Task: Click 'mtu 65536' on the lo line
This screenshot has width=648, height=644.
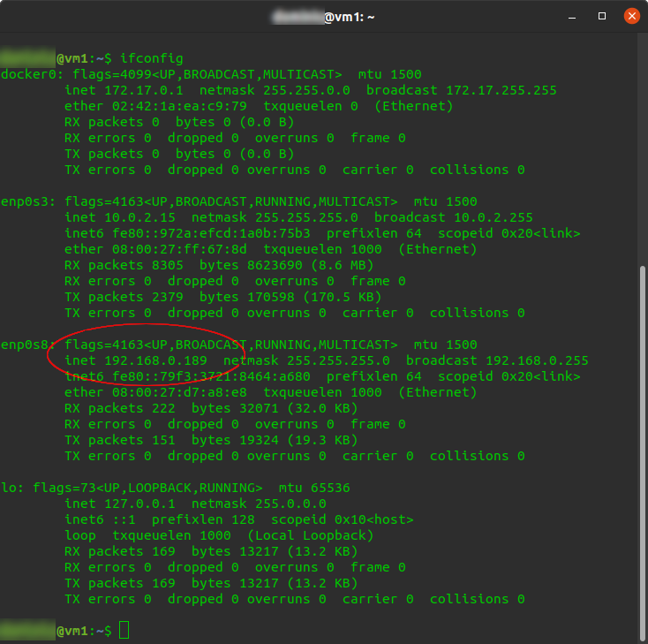Action: (314, 488)
